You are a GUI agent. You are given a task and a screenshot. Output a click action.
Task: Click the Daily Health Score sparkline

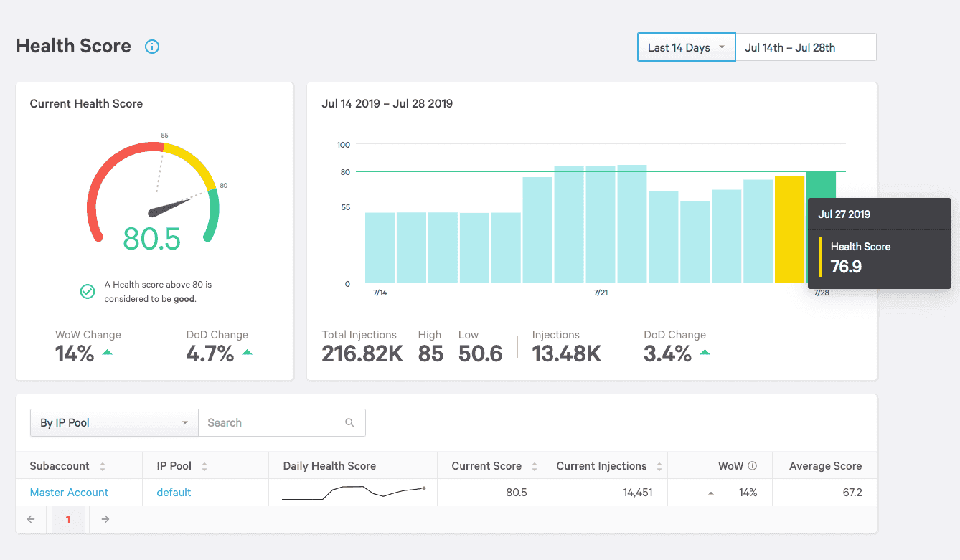pyautogui.click(x=353, y=493)
